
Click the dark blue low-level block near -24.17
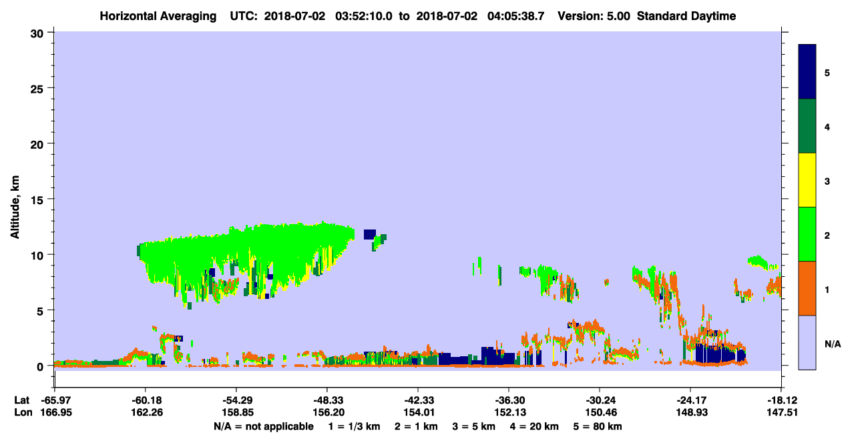click(x=720, y=354)
